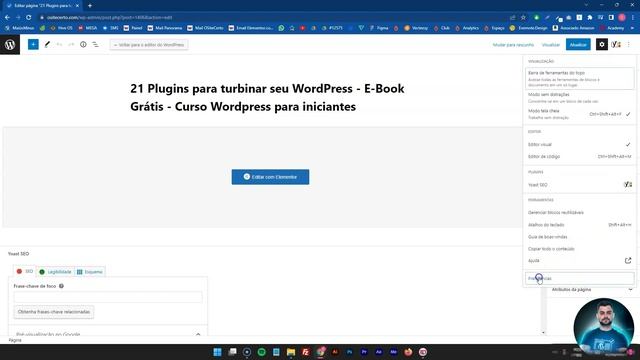Image resolution: width=640 pixels, height=360 pixels.
Task: Open the block inserter plus button
Action: point(33,44)
